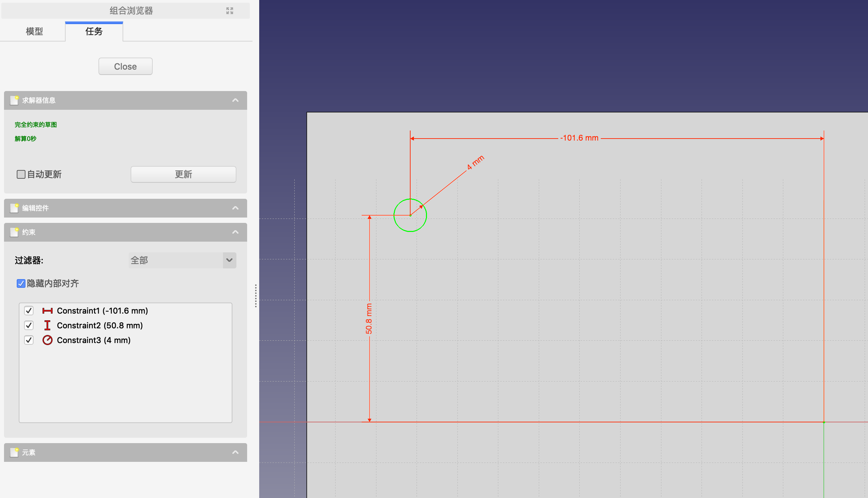Image resolution: width=868 pixels, height=498 pixels.
Task: Disable Constraint3 (4 mm) checkbox
Action: coord(29,340)
